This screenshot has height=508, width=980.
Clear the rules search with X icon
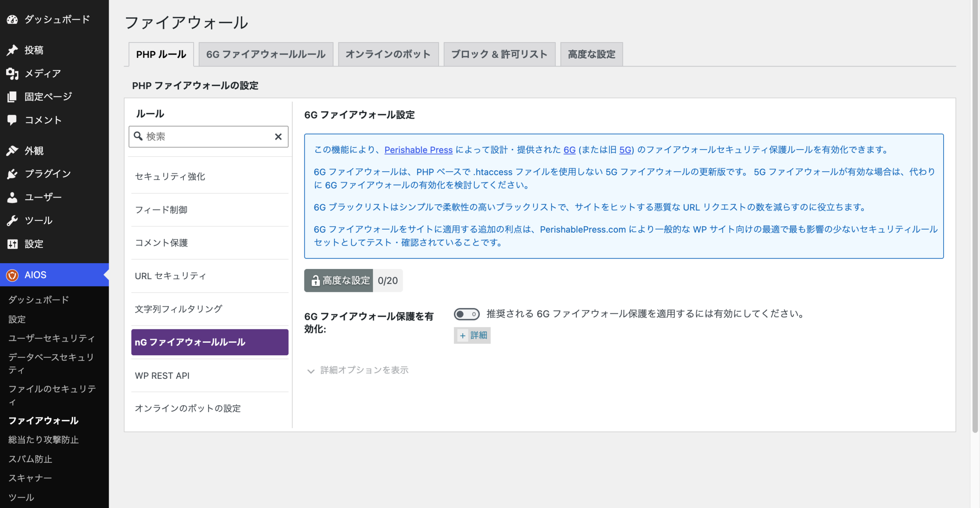pos(278,137)
